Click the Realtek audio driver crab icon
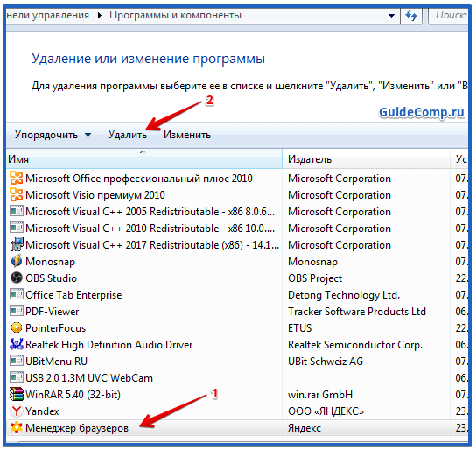 (x=16, y=345)
